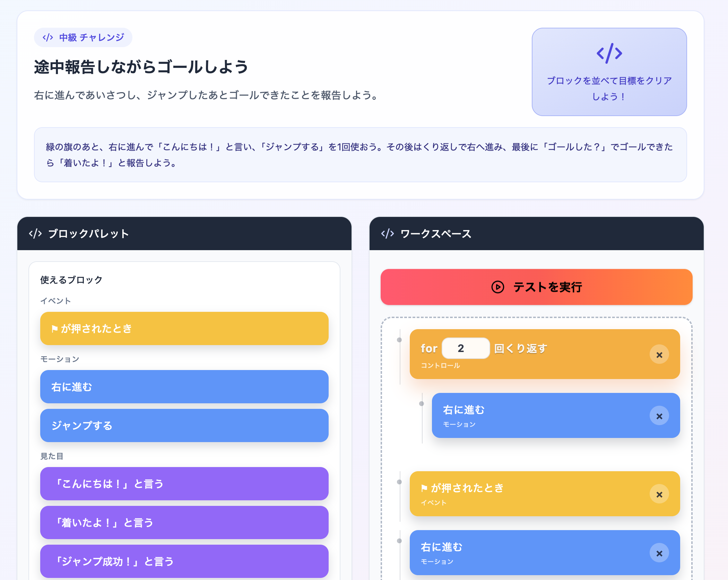Remove the for loop block

coord(659,354)
